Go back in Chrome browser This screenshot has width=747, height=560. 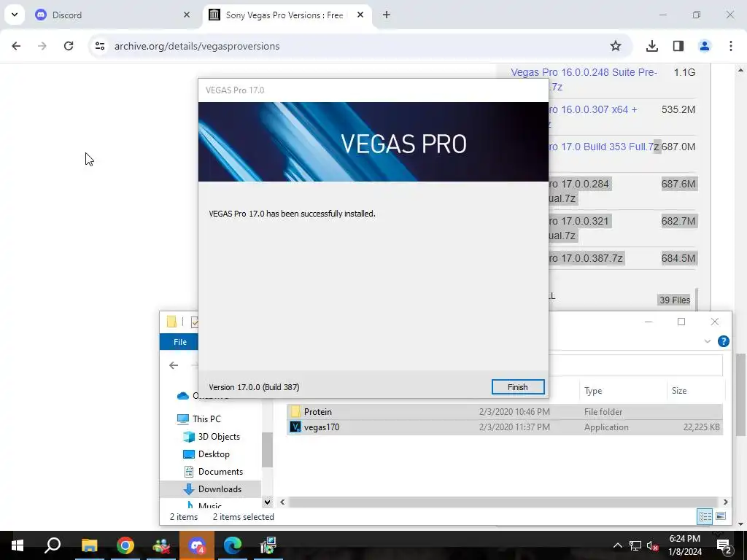point(16,46)
